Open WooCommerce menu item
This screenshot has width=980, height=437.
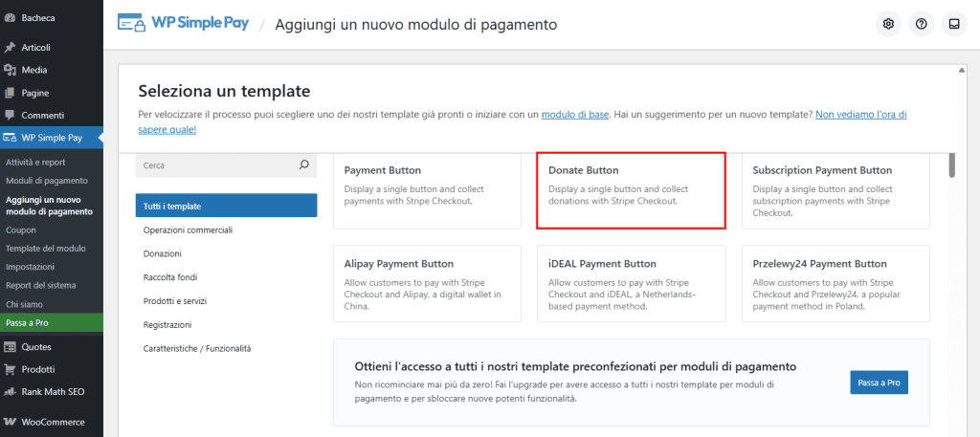[x=52, y=422]
